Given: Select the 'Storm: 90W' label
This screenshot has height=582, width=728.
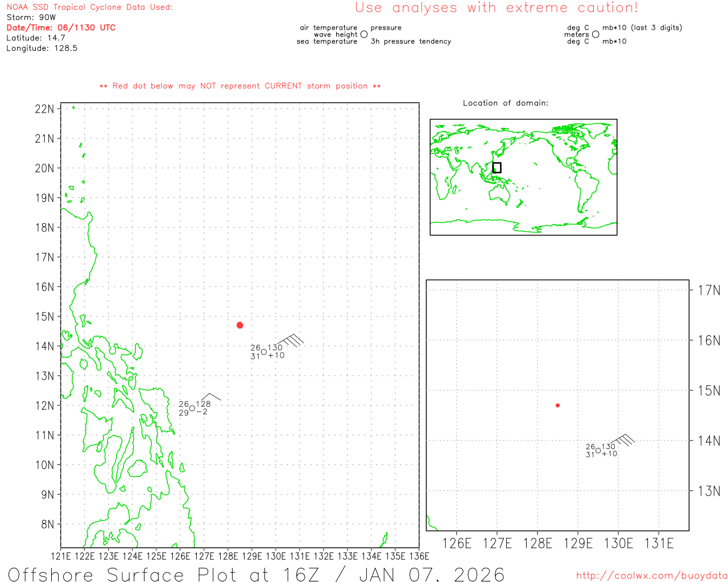Looking at the screenshot, I should pos(31,17).
